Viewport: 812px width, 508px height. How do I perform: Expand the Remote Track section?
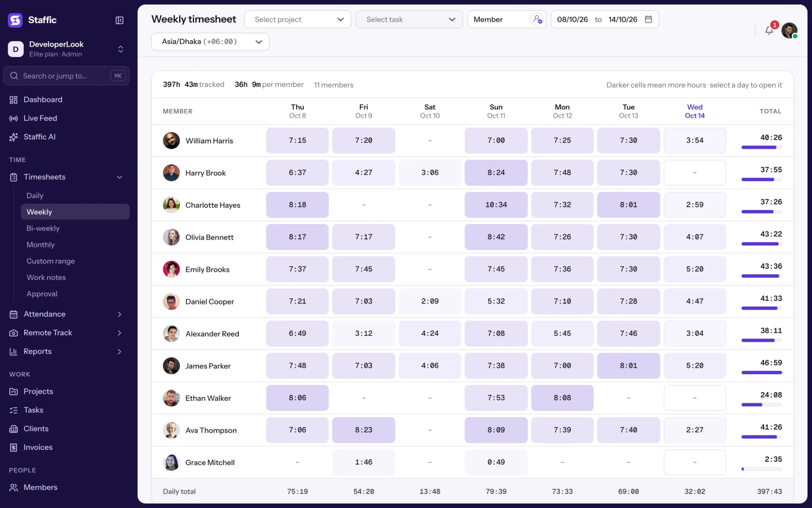119,333
